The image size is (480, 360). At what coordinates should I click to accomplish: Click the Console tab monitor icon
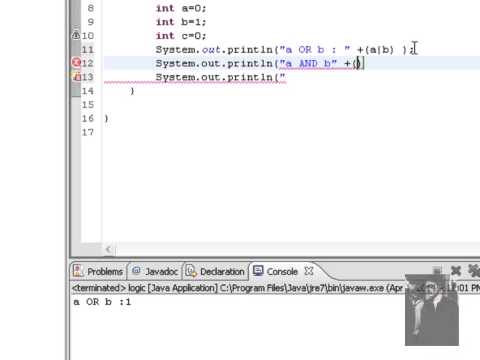click(258, 271)
